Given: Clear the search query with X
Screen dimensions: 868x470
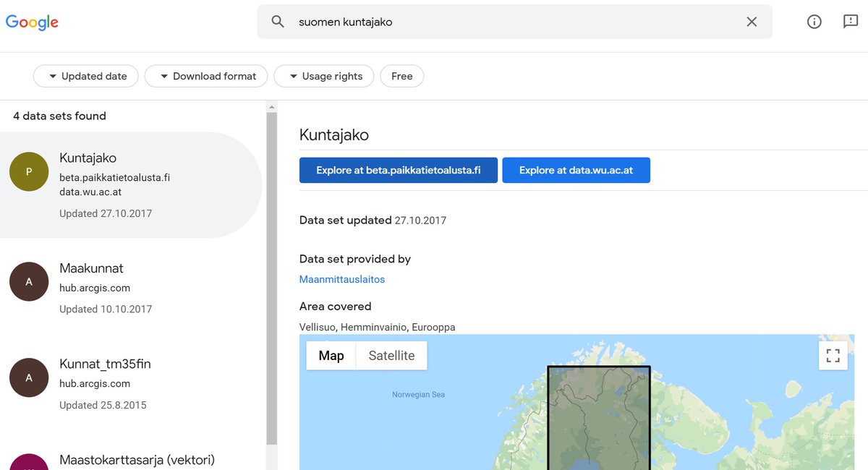Looking at the screenshot, I should coord(752,22).
